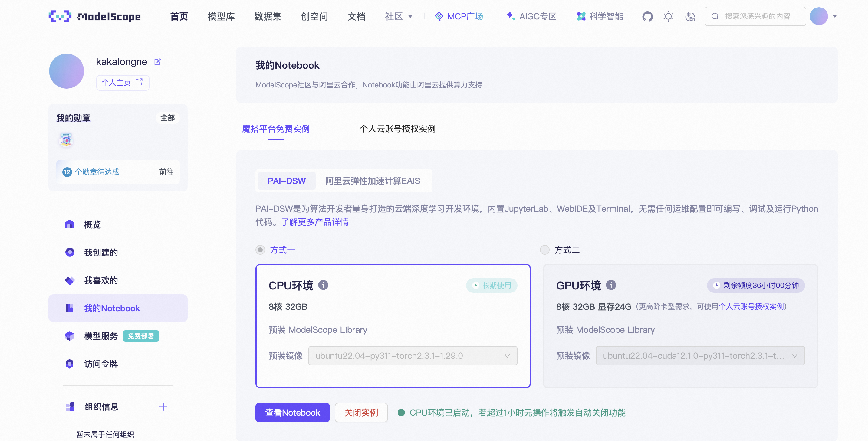Click the 查看Notebook button

coord(292,412)
